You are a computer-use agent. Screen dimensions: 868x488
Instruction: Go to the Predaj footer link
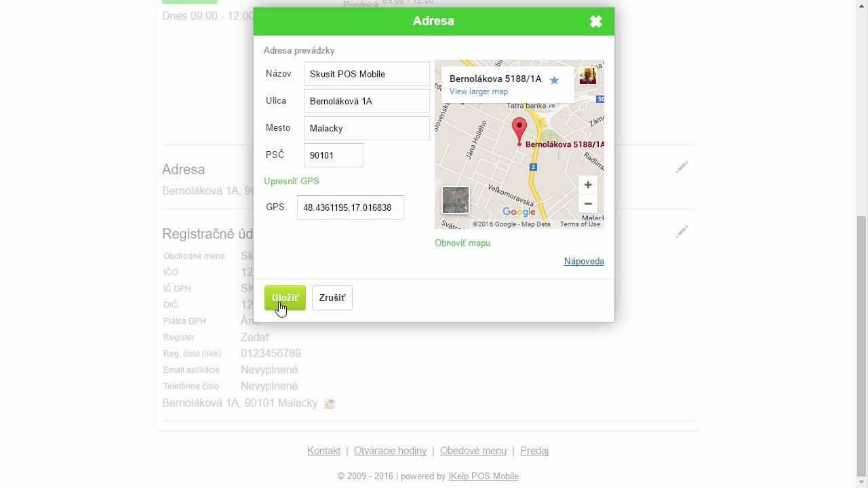pos(534,451)
